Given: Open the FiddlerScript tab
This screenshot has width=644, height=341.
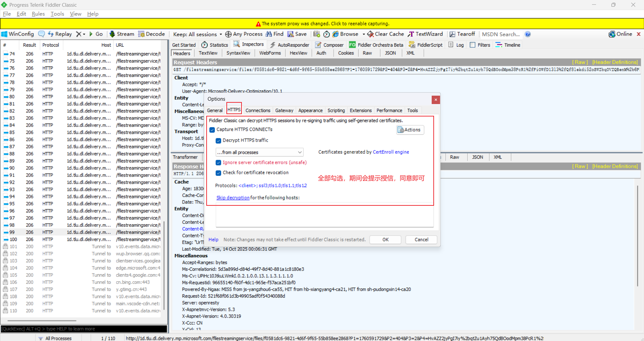Looking at the screenshot, I should click(x=426, y=45).
